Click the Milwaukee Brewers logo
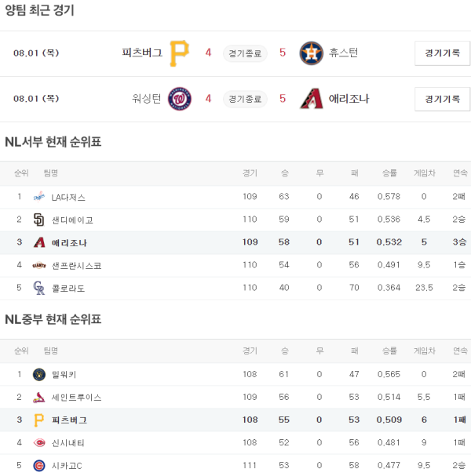The height and width of the screenshot is (476, 471). pyautogui.click(x=39, y=374)
